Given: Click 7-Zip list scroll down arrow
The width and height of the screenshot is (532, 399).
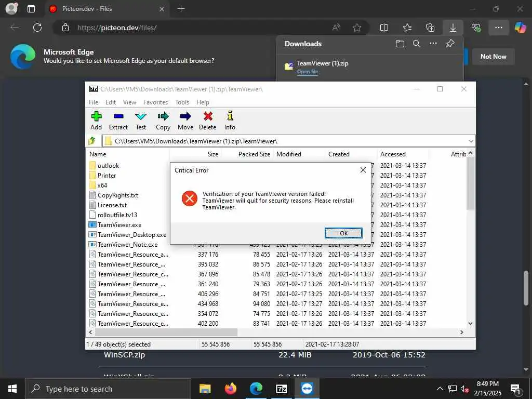Looking at the screenshot, I should [x=470, y=324].
